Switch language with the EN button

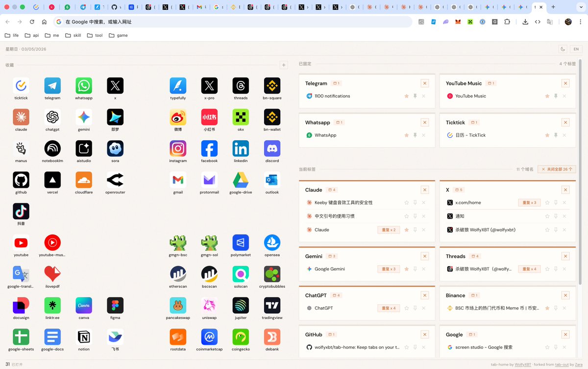576,49
